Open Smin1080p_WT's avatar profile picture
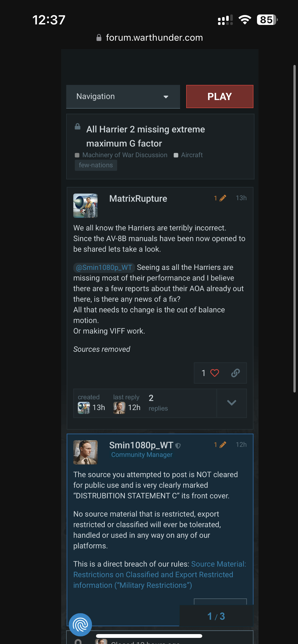The width and height of the screenshot is (298, 644). click(85, 452)
